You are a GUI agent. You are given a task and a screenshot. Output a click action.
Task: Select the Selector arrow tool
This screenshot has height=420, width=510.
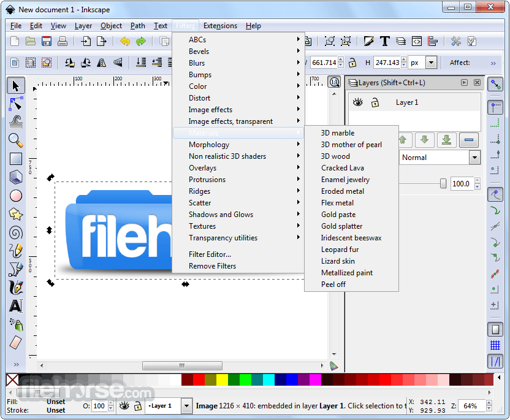(x=15, y=86)
